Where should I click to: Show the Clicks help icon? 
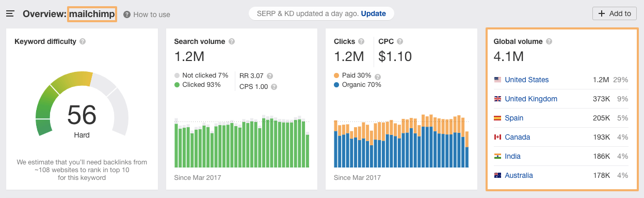361,41
